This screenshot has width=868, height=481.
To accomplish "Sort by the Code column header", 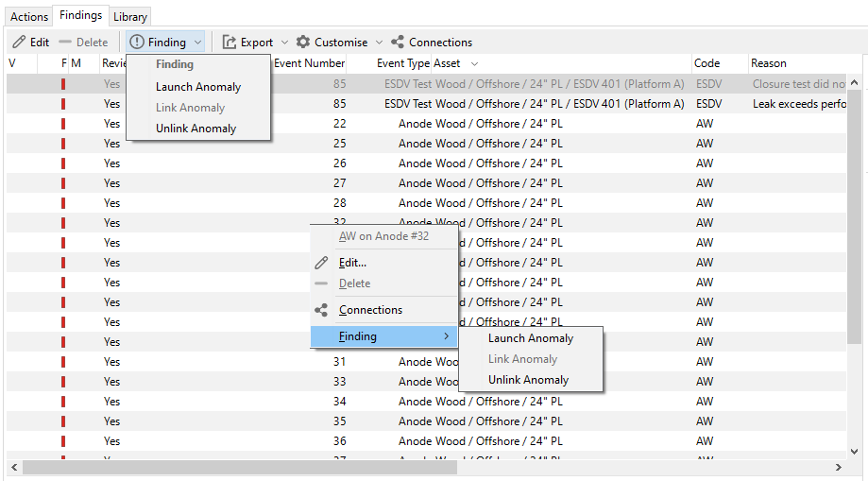I will coord(706,63).
